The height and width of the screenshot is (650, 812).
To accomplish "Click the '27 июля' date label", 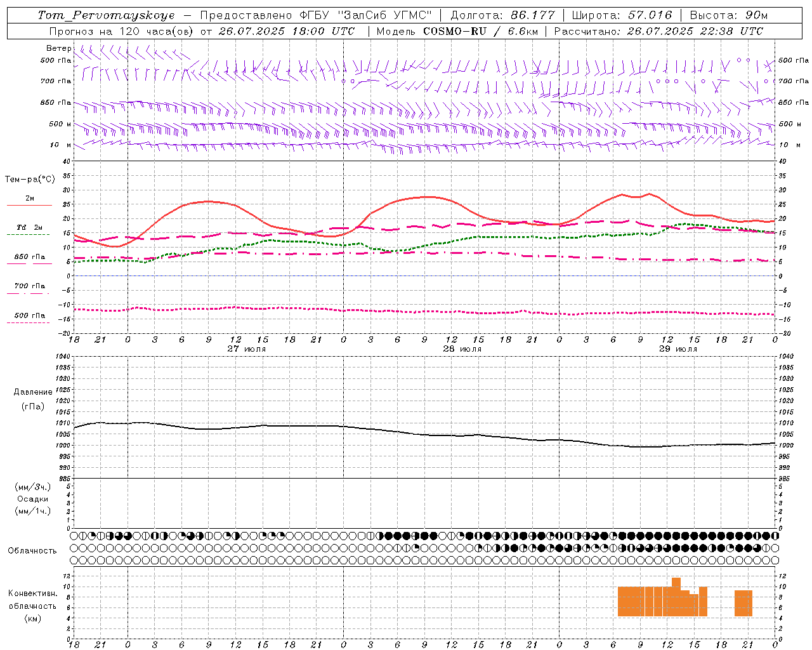I will (247, 348).
